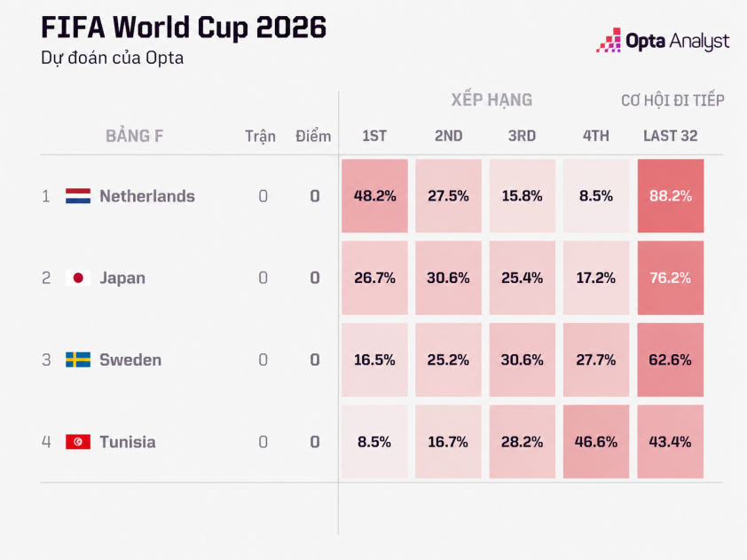Click Tunisia's 46.6% fourth-place cell
Screen dimensions: 747x560
[x=596, y=442]
